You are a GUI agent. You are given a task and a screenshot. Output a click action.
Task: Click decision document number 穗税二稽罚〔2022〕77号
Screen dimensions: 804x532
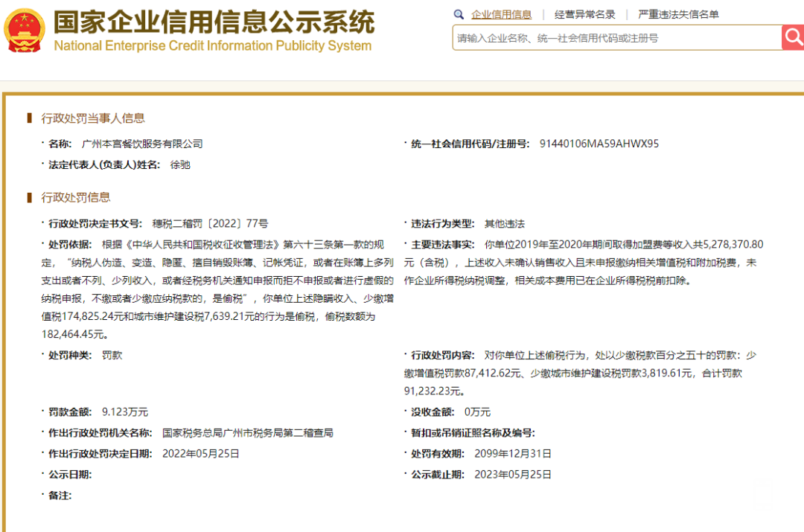click(210, 224)
